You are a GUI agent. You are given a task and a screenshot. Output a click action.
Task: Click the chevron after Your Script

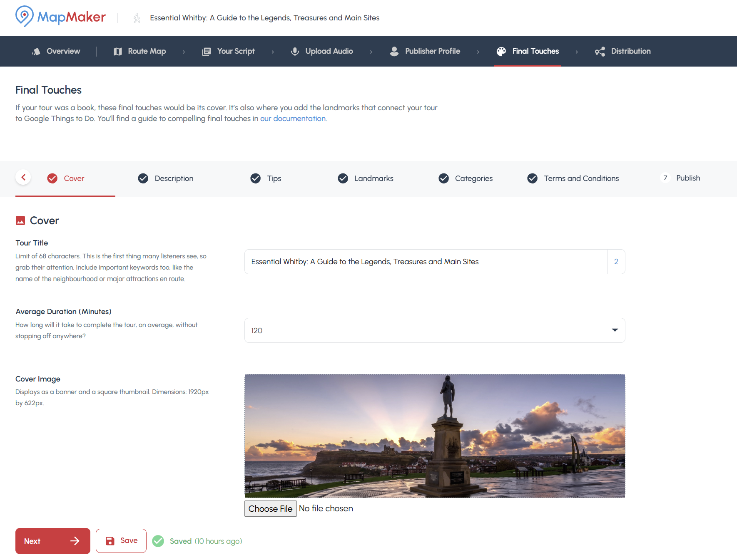tap(273, 52)
